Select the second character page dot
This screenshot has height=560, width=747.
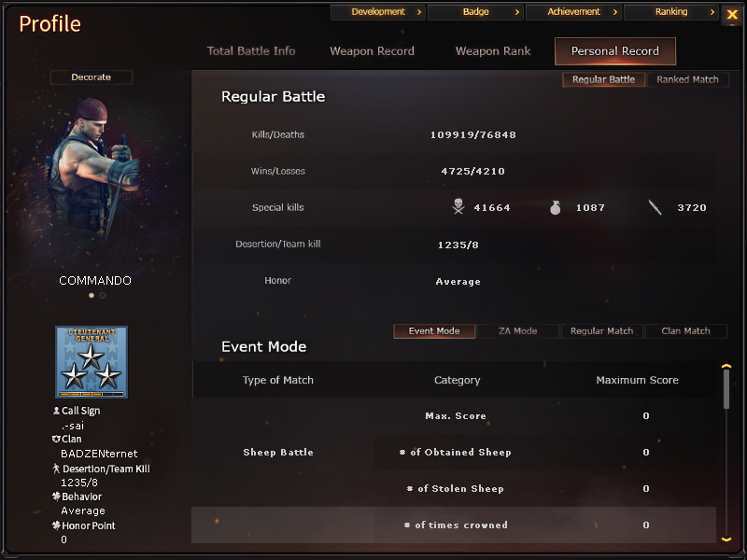point(103,295)
